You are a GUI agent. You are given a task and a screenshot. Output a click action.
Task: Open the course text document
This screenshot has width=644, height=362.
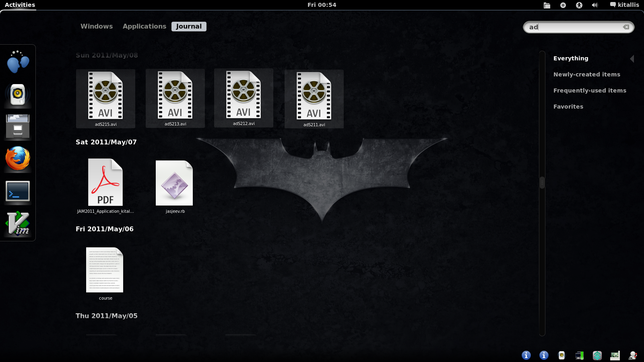105,274
